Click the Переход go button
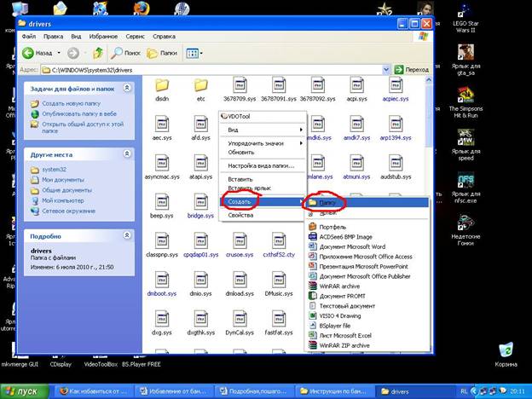This screenshot has width=532, height=399. pos(412,70)
